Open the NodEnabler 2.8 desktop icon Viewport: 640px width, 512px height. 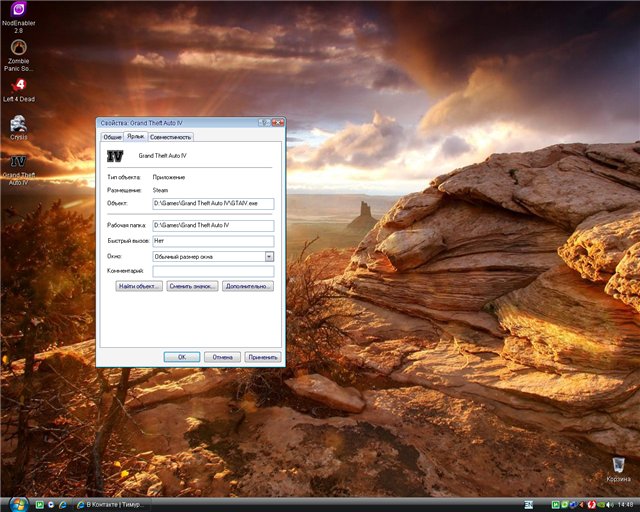(18, 17)
